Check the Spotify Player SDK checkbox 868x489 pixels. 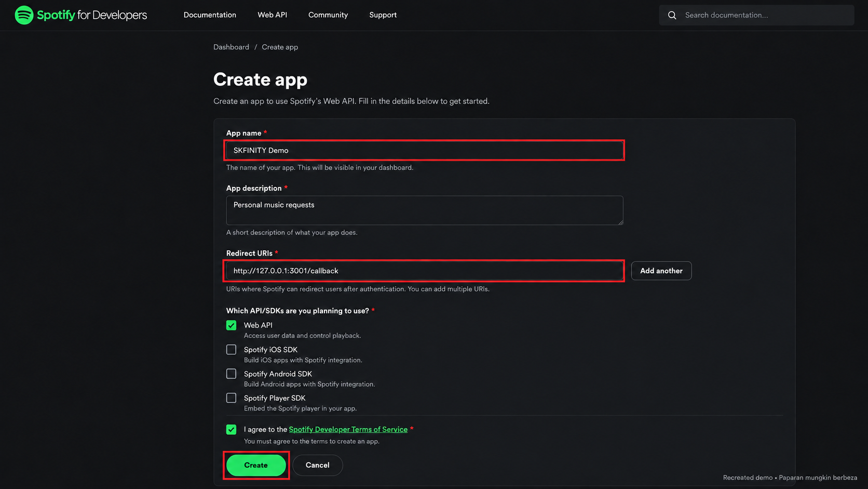click(232, 398)
